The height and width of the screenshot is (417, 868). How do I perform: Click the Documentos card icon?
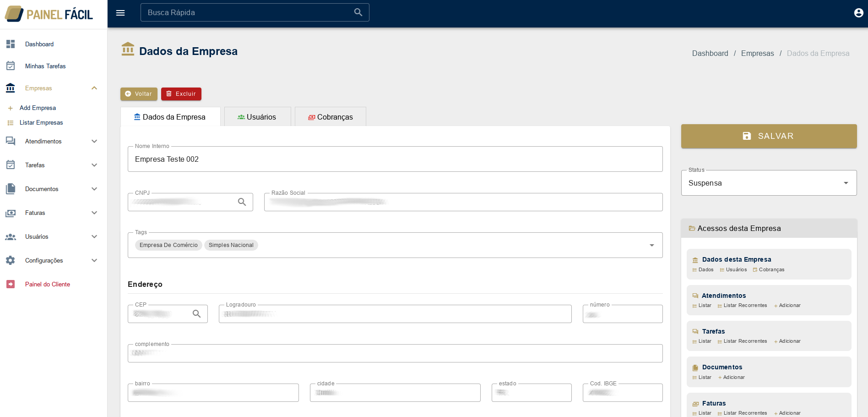pyautogui.click(x=695, y=368)
